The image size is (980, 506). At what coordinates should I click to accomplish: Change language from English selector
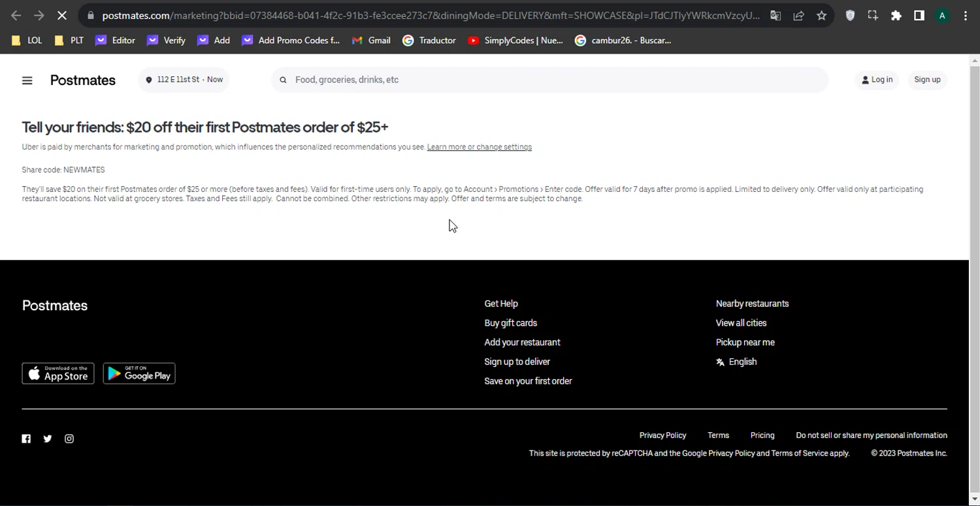point(736,362)
